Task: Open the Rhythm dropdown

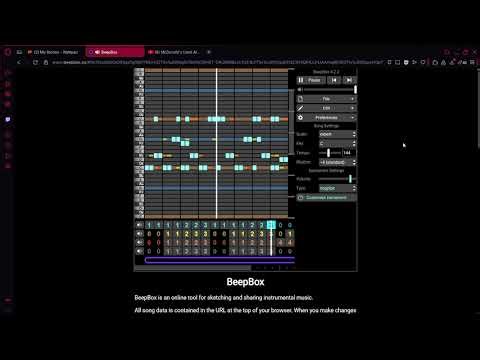Action: (337, 162)
